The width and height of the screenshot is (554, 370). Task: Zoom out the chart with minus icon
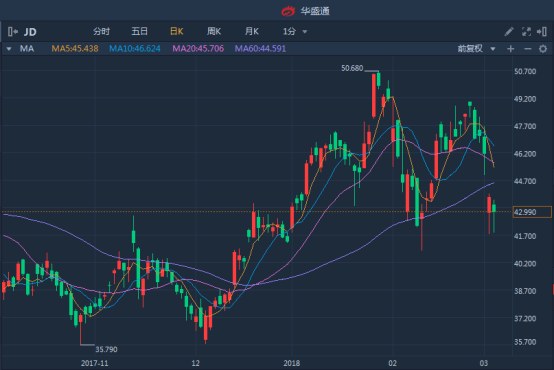(528, 49)
